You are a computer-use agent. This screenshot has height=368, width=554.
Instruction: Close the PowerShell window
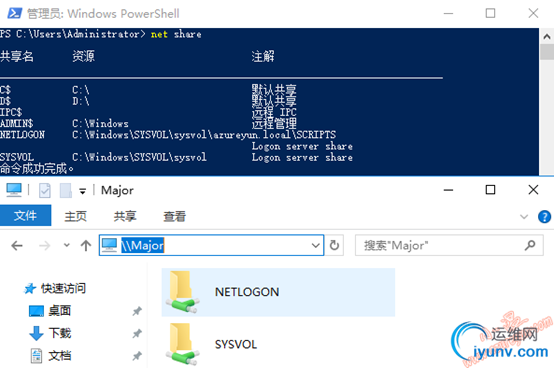point(533,13)
